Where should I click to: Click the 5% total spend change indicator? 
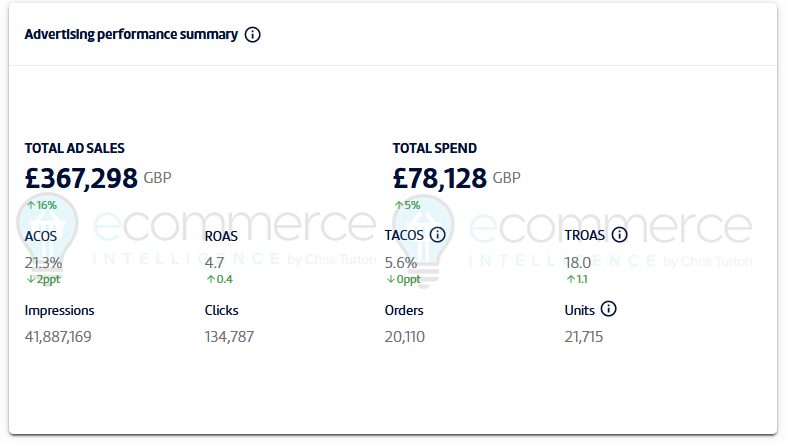coord(407,205)
